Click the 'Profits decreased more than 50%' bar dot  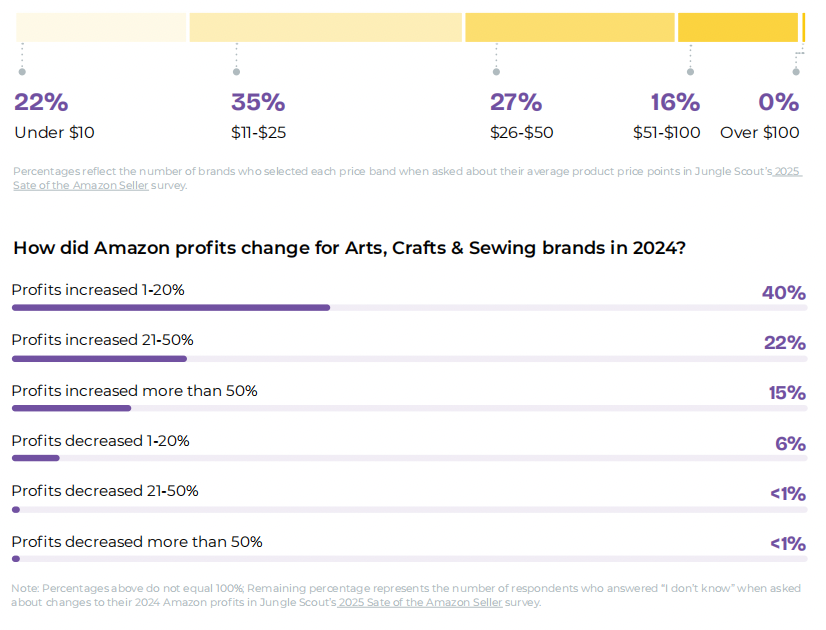pyautogui.click(x=16, y=559)
